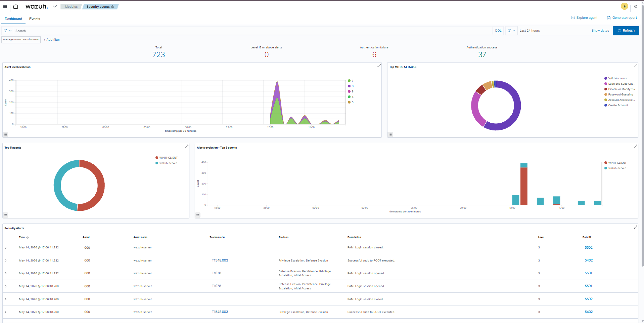
Task: Switch to the Events tab
Action: (x=35, y=19)
